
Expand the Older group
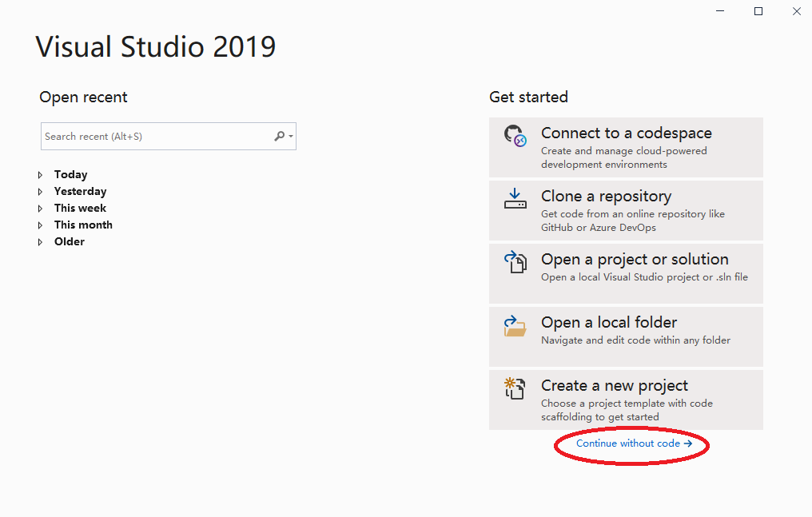(41, 242)
